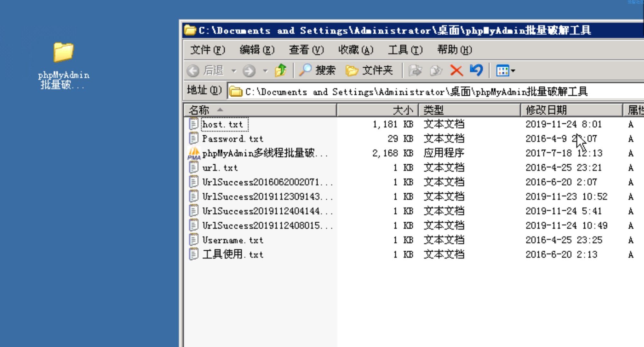Image resolution: width=644 pixels, height=347 pixels.
Task: Sort files by the 修改日期 column header
Action: point(572,110)
